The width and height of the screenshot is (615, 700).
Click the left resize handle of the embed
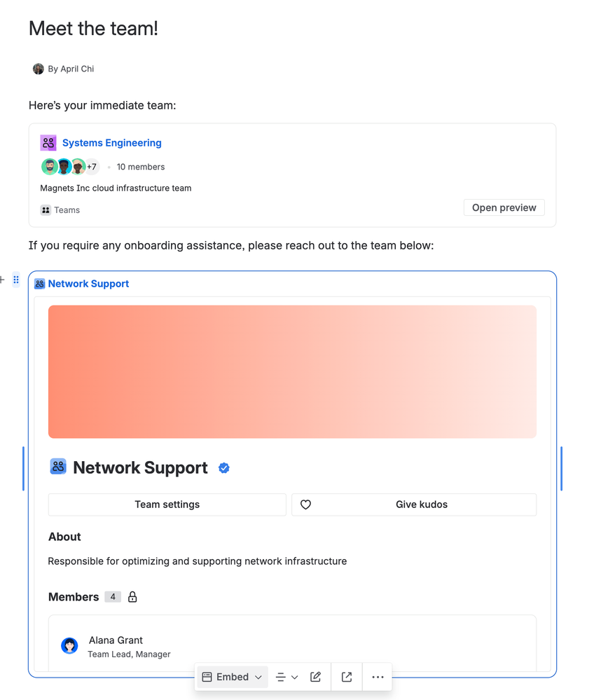23,468
